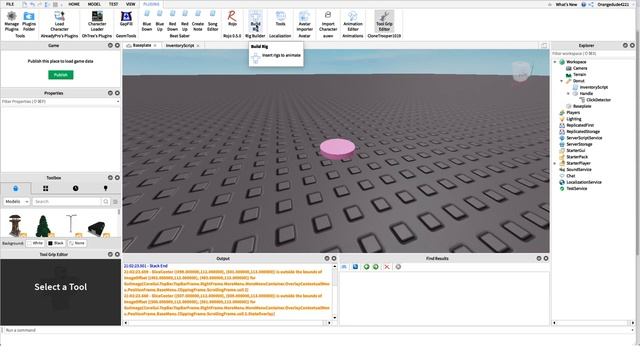Close the InventoryScript tab

coord(198,46)
